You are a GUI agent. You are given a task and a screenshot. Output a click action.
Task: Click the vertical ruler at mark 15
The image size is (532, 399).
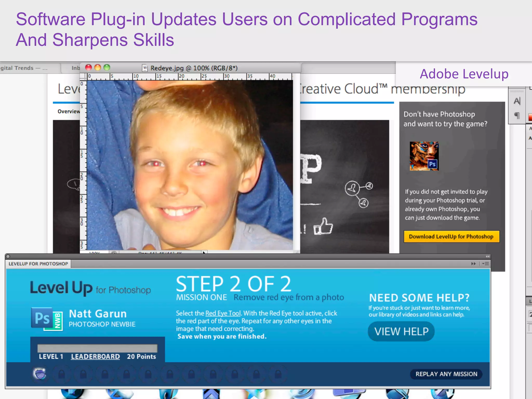click(82, 154)
